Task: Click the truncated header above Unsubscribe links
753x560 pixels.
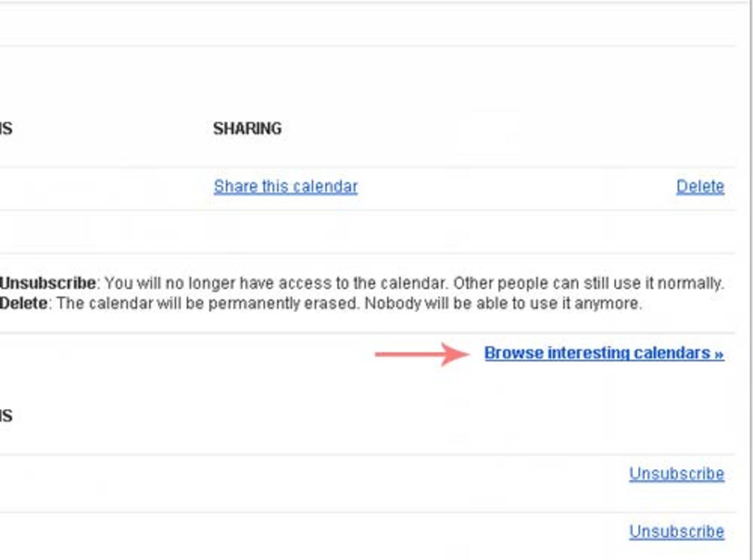Action: 6,416
